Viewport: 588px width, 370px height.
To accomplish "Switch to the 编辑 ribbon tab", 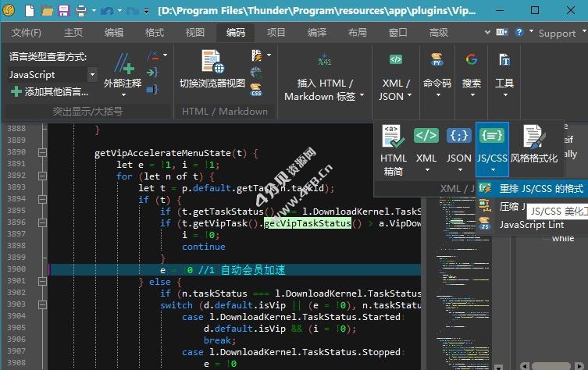I will coord(114,33).
